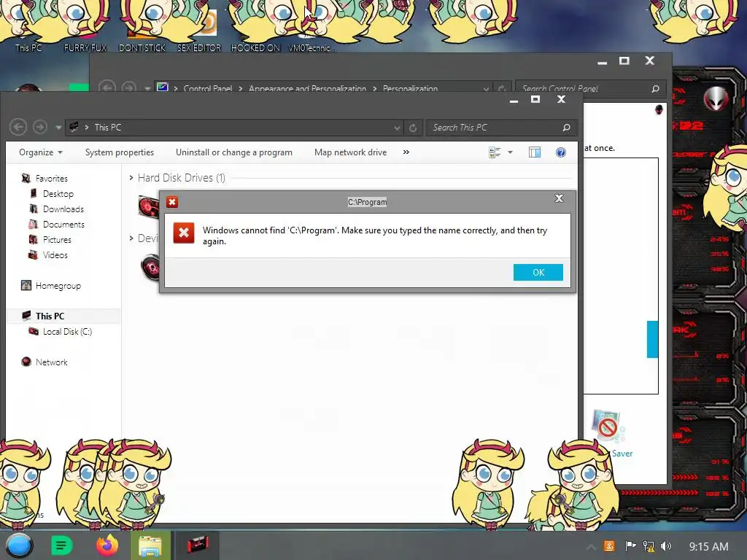747x560 pixels.
Task: Maximize the This PC window
Action: coord(535,99)
